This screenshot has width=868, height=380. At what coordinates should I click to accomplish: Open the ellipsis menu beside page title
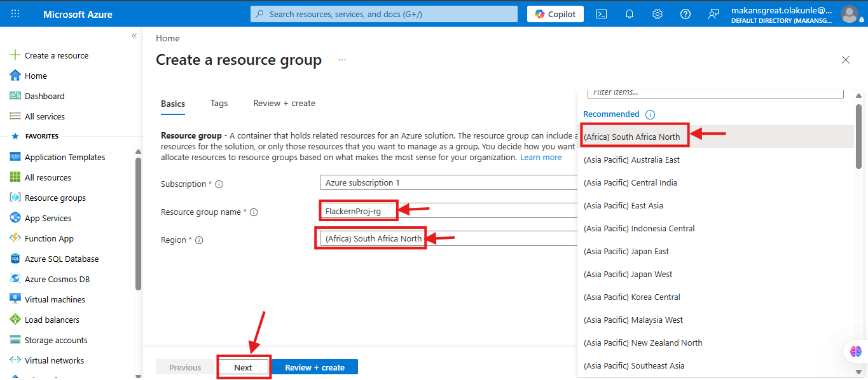(x=342, y=60)
